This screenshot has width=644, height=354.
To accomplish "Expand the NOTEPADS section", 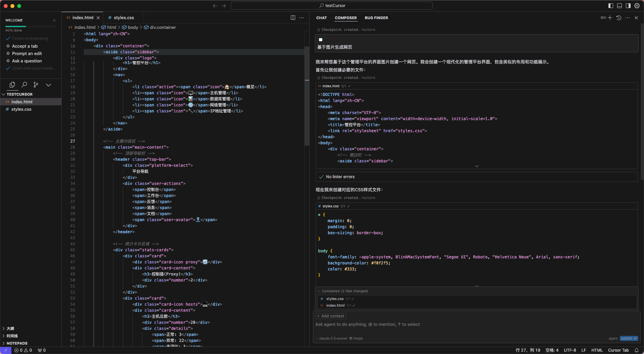I will click(17, 343).
